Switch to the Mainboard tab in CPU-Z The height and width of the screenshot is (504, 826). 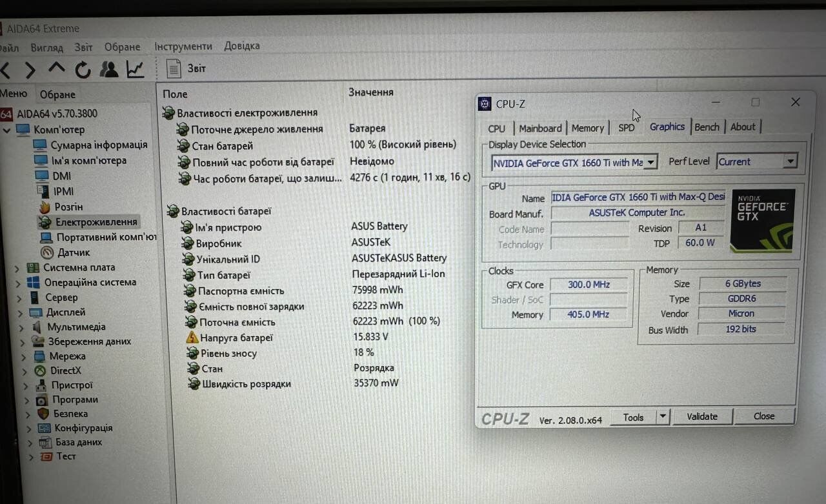coord(540,128)
